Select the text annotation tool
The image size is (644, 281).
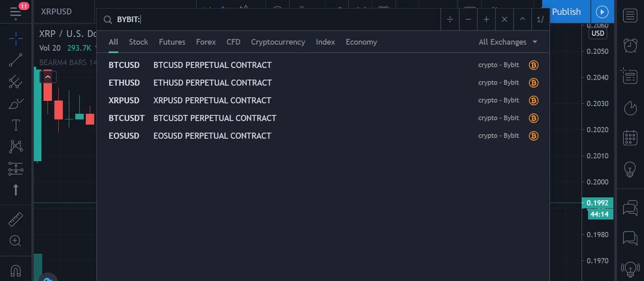(16, 125)
